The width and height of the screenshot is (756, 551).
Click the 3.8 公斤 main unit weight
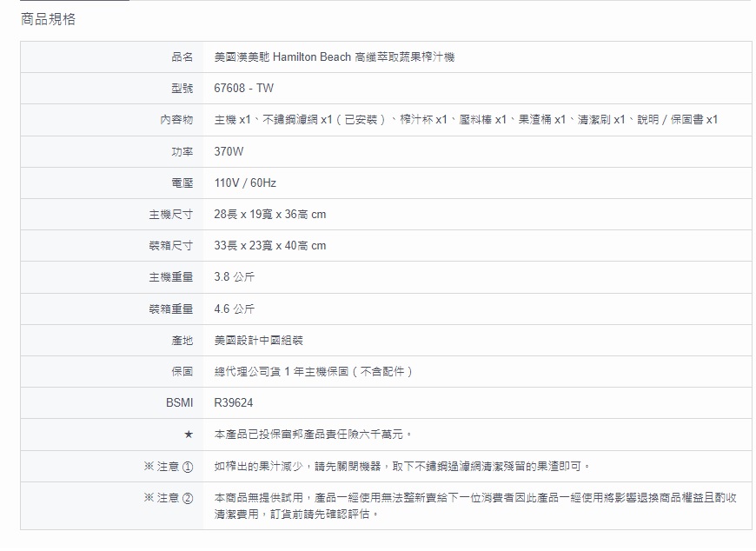(235, 277)
